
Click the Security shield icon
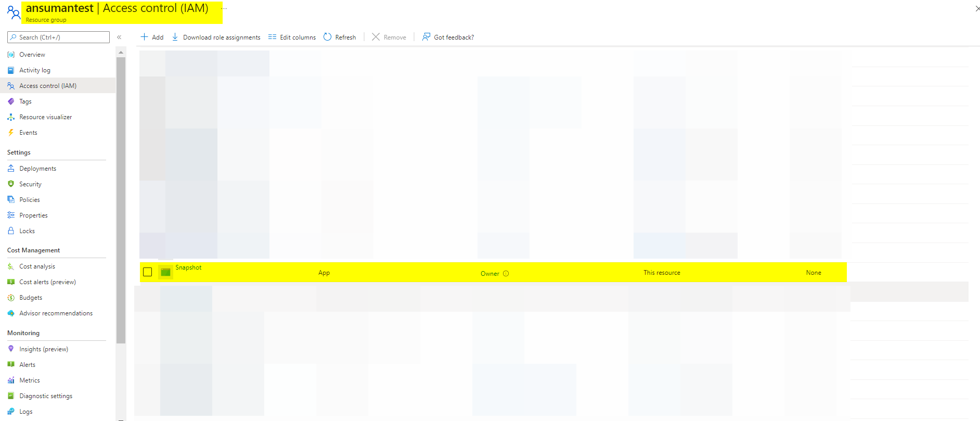(11, 184)
